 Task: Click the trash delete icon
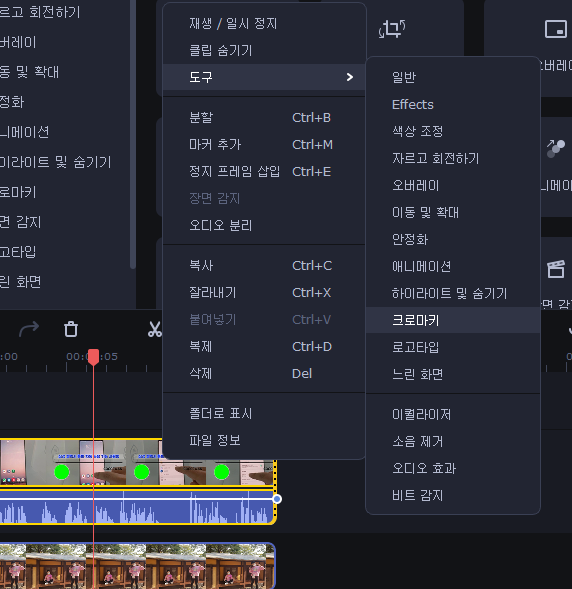click(71, 329)
